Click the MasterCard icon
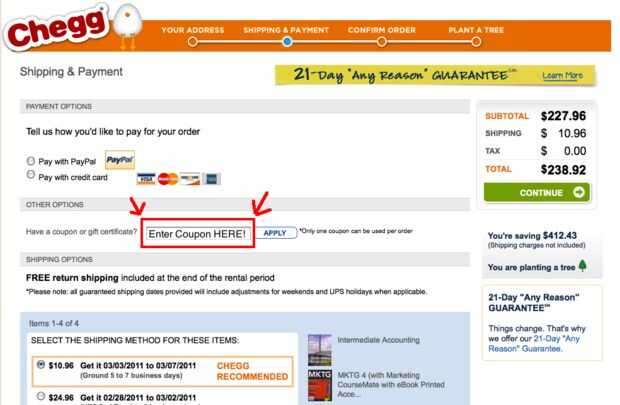The image size is (620, 405). click(168, 179)
